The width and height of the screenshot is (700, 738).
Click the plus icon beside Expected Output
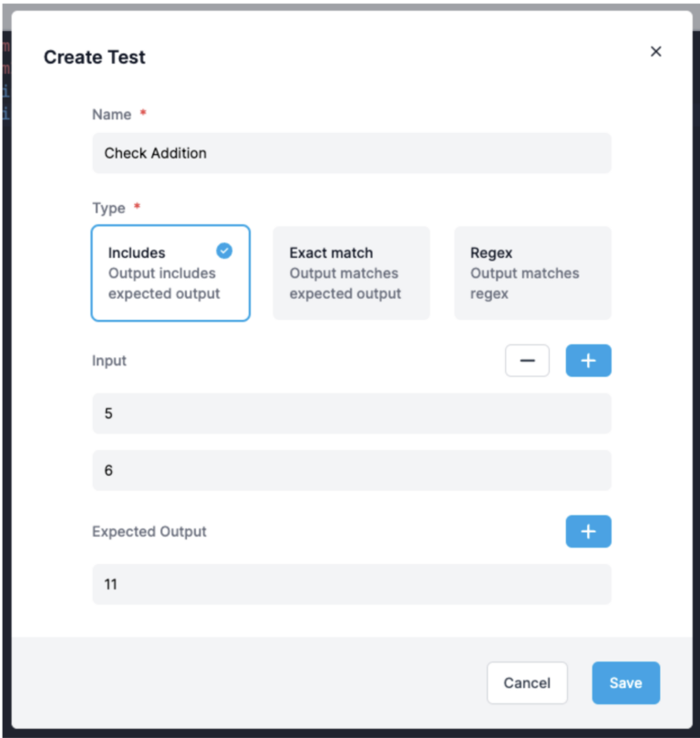tap(588, 531)
